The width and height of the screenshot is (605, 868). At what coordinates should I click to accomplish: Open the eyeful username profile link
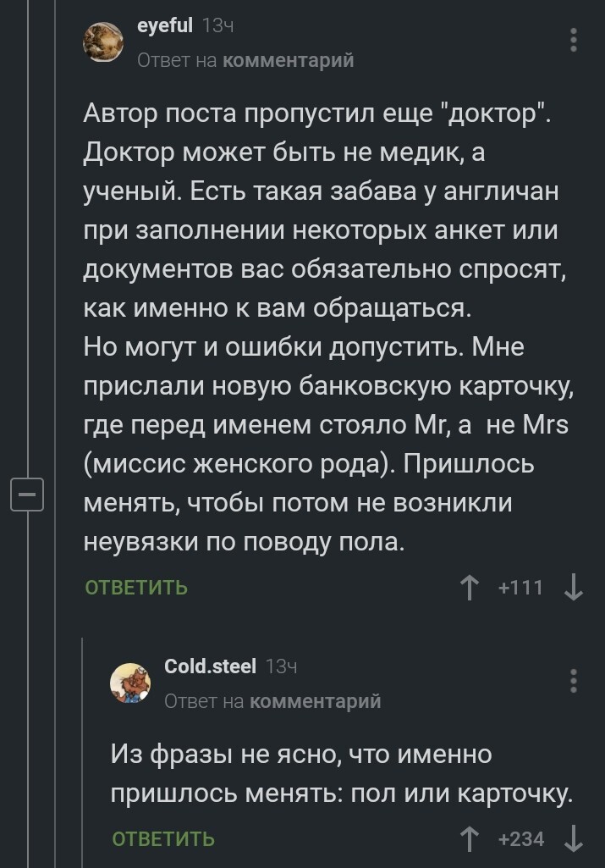click(165, 27)
